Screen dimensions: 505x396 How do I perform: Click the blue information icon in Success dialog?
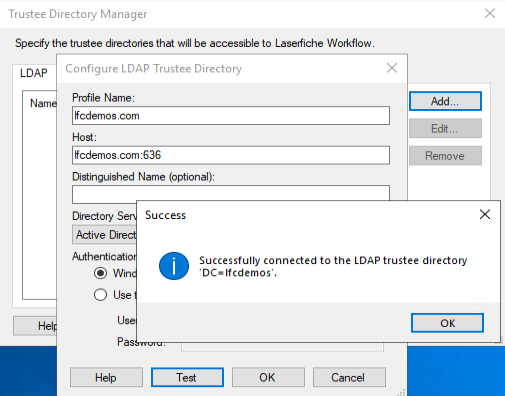click(174, 266)
